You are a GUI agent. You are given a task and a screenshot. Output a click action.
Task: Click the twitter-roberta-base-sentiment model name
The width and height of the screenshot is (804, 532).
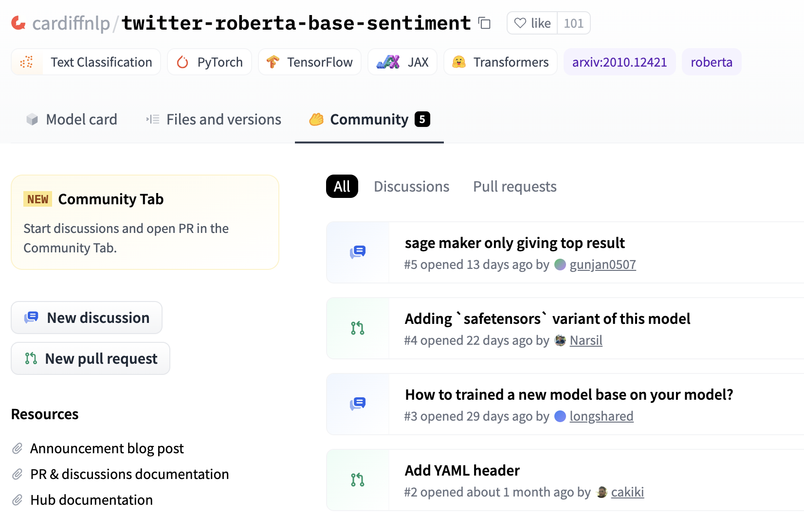(x=296, y=23)
